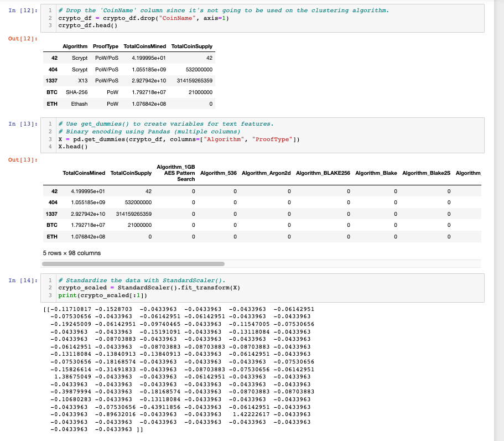Click the -0.31491833 value in scaled output
The image size is (504, 441).
coord(116,369)
